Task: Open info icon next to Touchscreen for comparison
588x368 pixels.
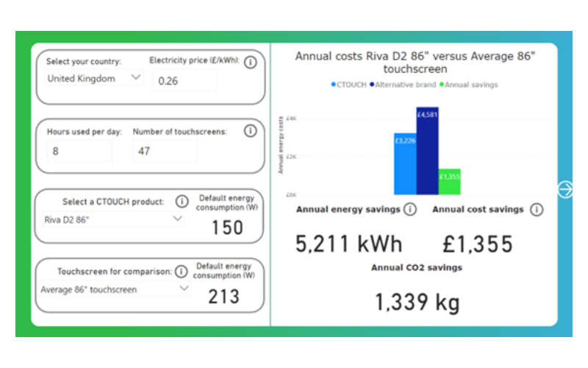Action: [x=181, y=271]
